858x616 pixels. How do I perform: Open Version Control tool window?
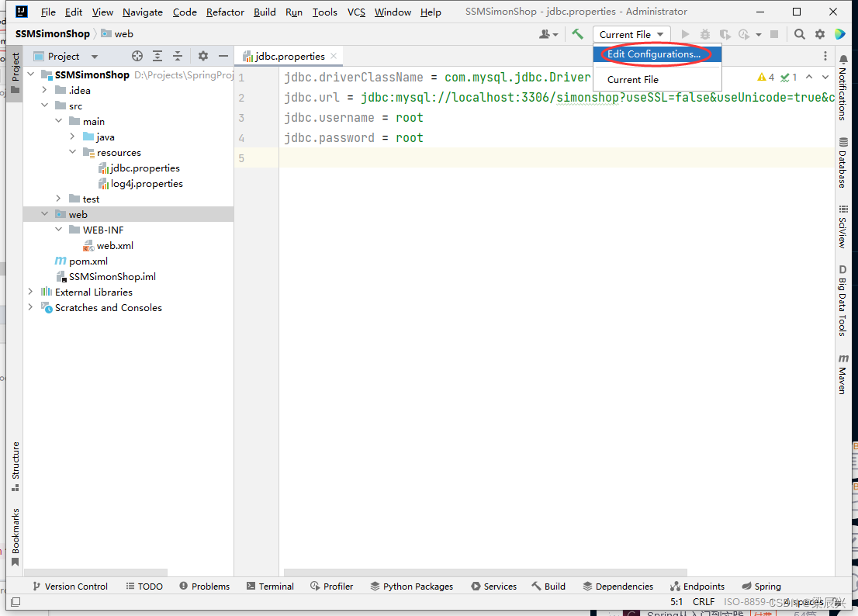70,586
